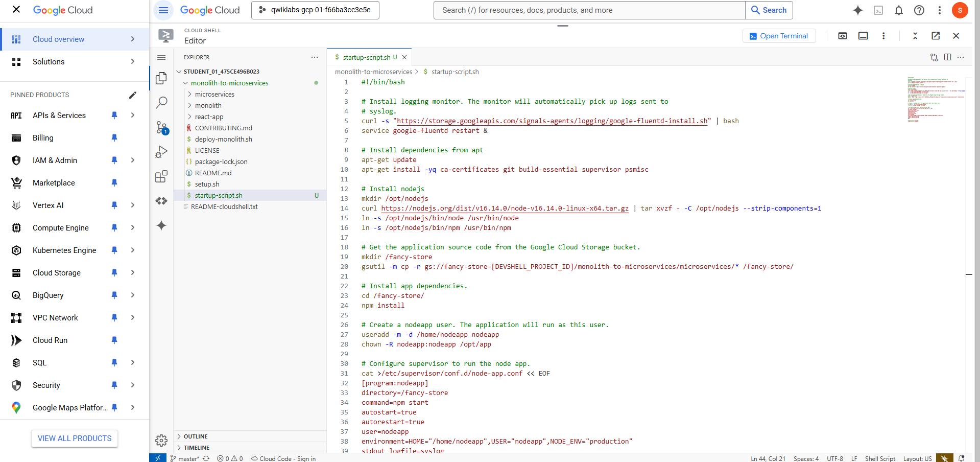The height and width of the screenshot is (462, 980).
Task: Collapse the Cloud Shell panel
Action: pos(915,36)
